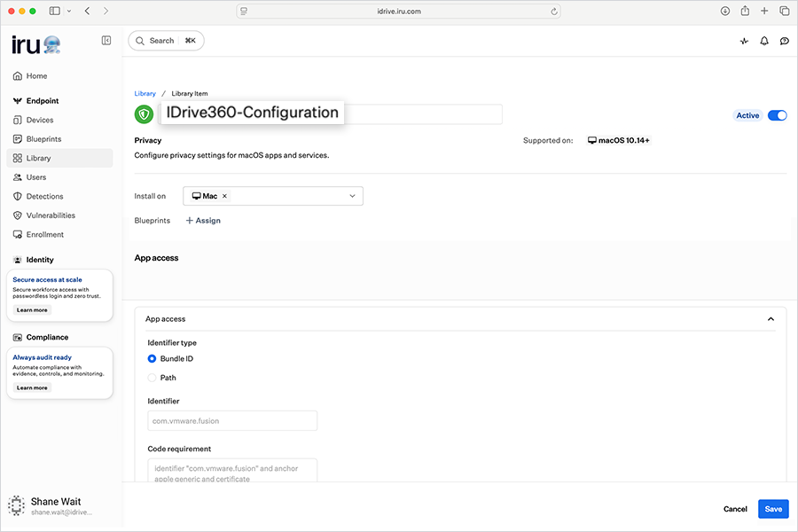This screenshot has height=532, width=798.
Task: Click the green privacy shield icon
Action: [144, 114]
